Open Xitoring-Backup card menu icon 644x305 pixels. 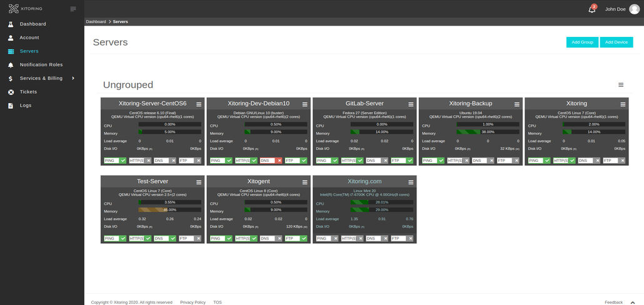pos(516,104)
